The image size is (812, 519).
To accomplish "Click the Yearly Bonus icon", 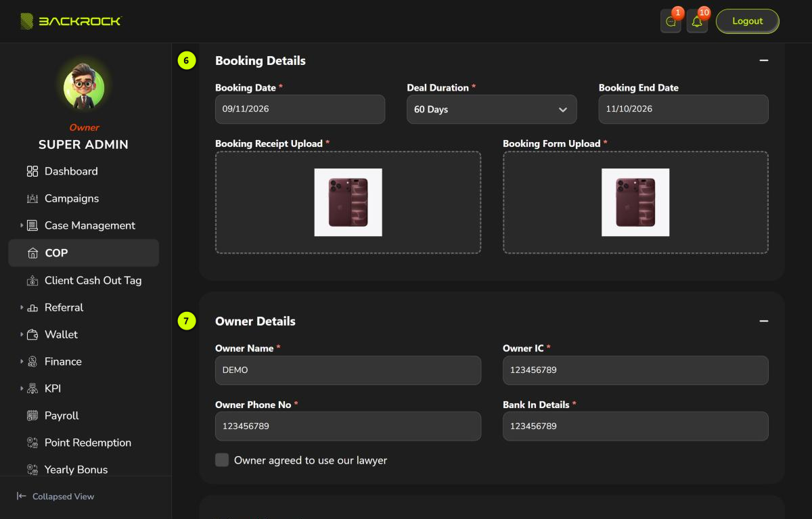I will 32,470.
